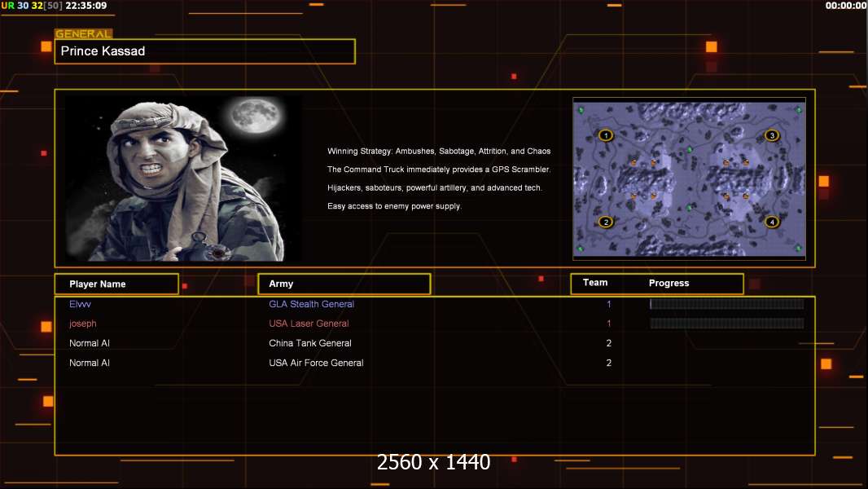Click the UR 30 32 FPS counter overlay
Screen dimensions: 868x489
32,6
